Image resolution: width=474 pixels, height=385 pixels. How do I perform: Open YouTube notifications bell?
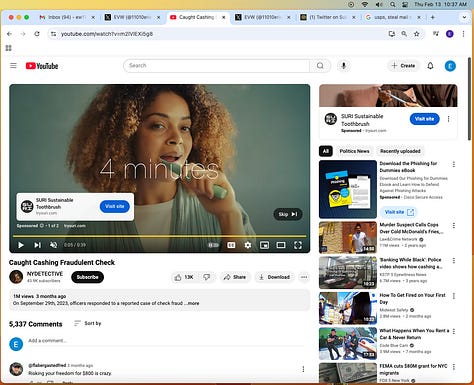tap(430, 66)
